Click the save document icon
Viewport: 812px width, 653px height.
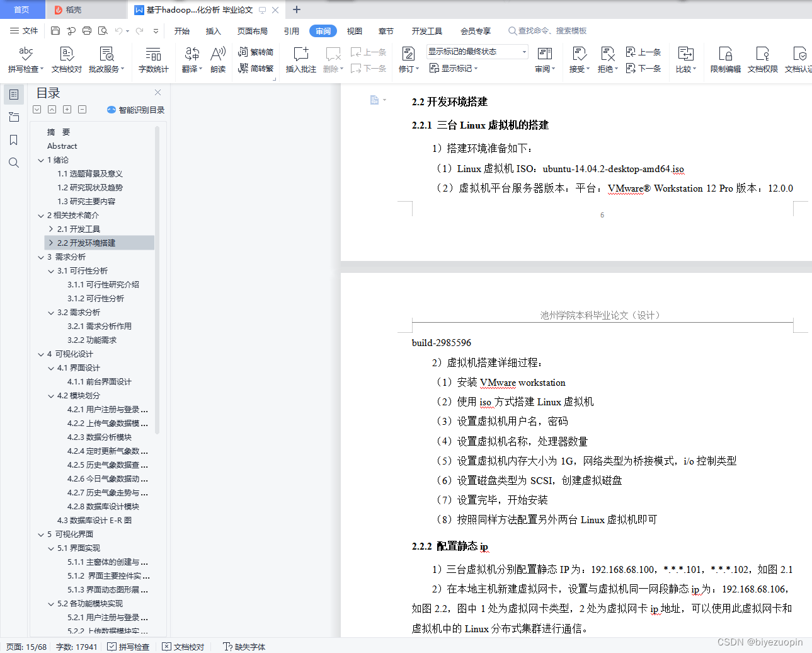55,30
